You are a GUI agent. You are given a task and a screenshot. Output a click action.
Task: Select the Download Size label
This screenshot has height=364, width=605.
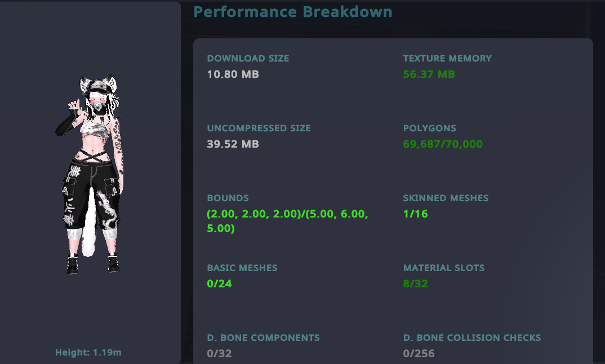click(248, 58)
